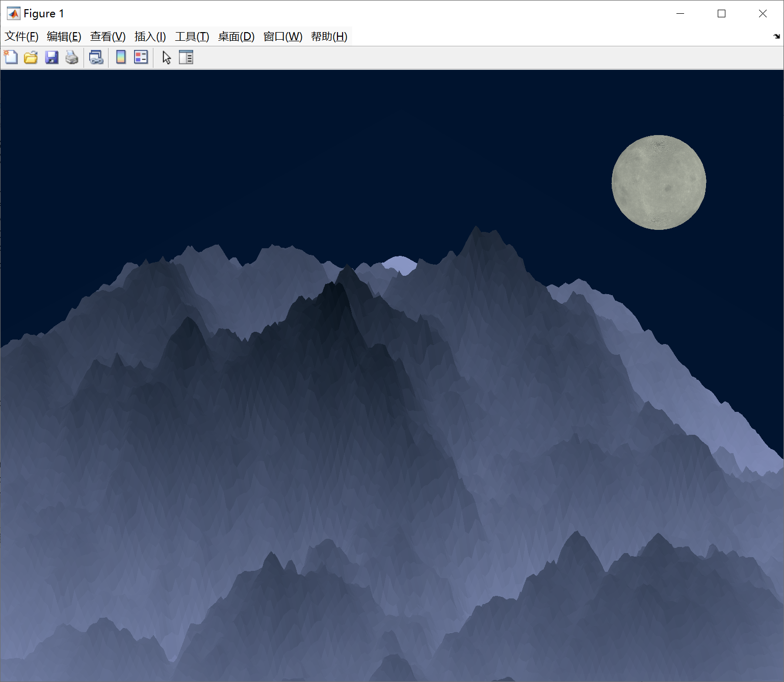Viewport: 784px width, 682px height.
Task: Open the Property Inspector panel icon
Action: (186, 58)
